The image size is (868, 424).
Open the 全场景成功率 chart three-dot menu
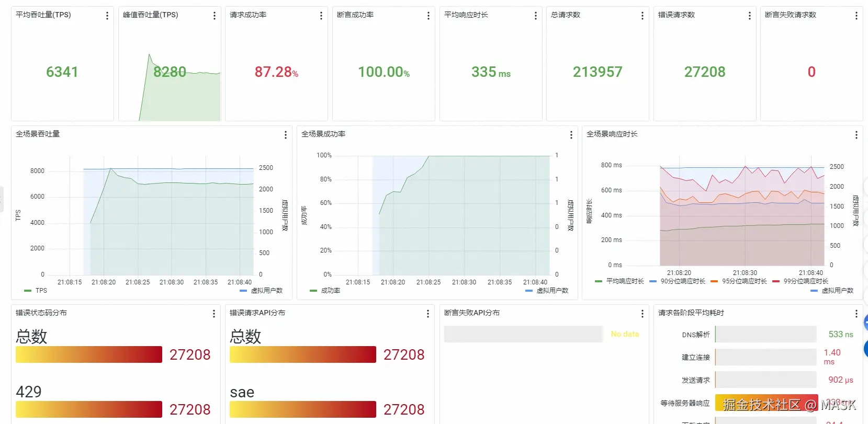(571, 135)
